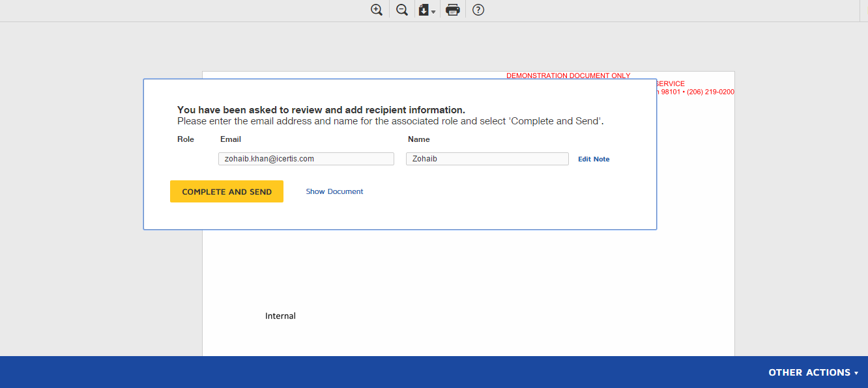Click the Complete and Send button
Screen dimensions: 868x388
(x=227, y=191)
